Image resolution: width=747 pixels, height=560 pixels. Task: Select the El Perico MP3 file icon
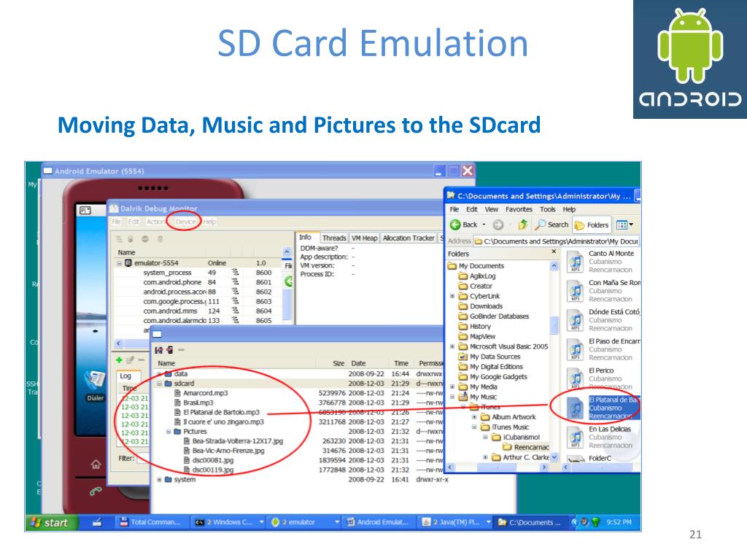576,378
